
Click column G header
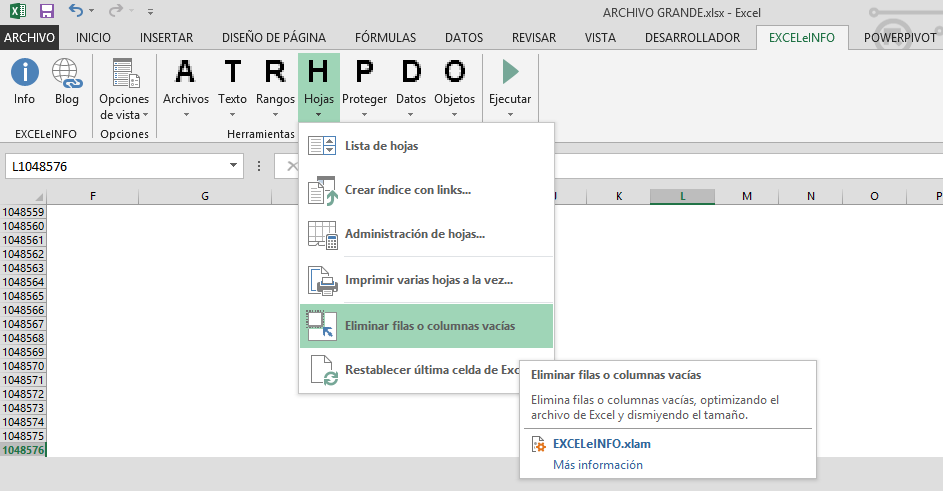(204, 196)
